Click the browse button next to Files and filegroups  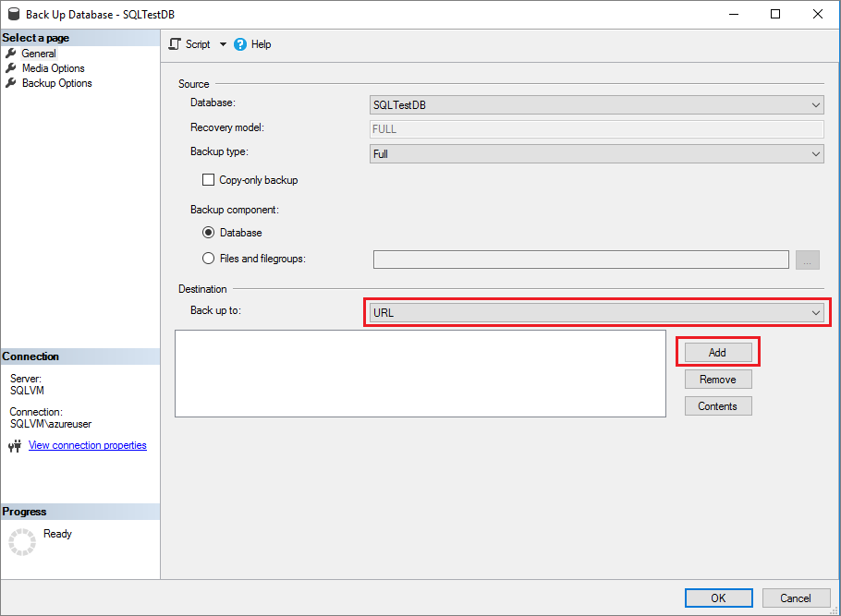[x=807, y=260]
